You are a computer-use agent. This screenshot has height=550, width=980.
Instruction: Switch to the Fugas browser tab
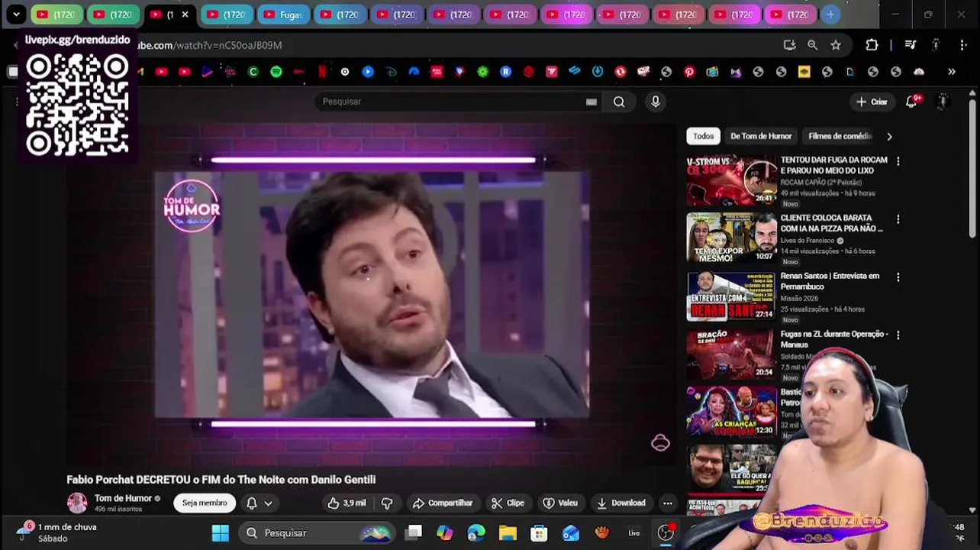click(x=283, y=15)
